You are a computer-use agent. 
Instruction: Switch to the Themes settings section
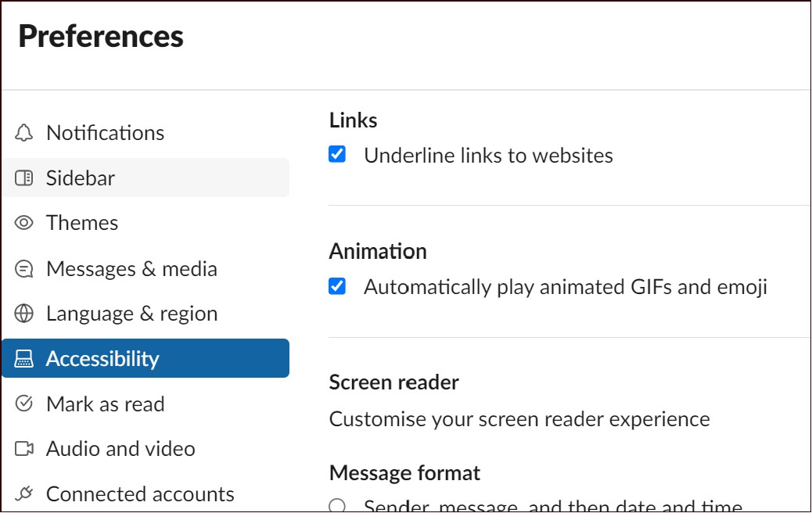tap(82, 222)
